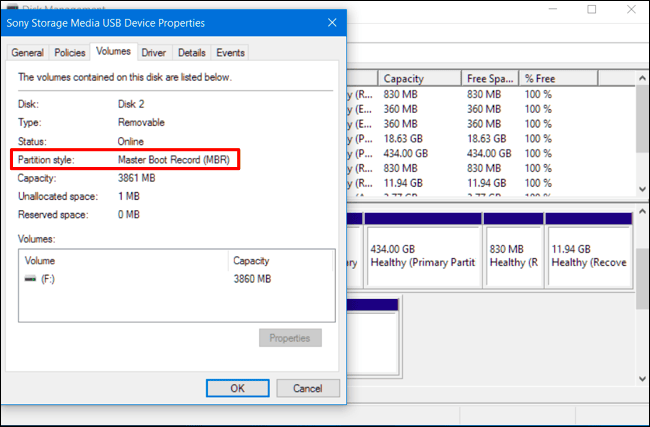Click the F: drive icon in Volumes list

click(33, 281)
